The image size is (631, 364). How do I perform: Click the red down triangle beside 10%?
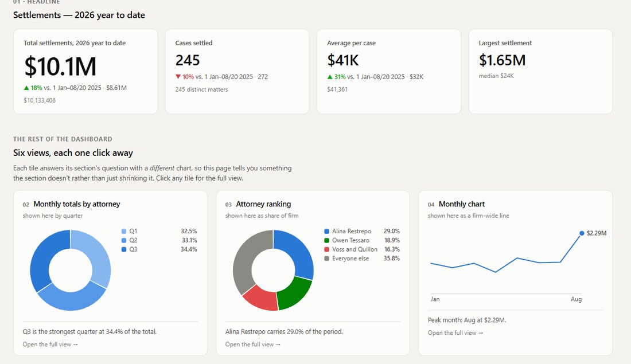point(178,76)
